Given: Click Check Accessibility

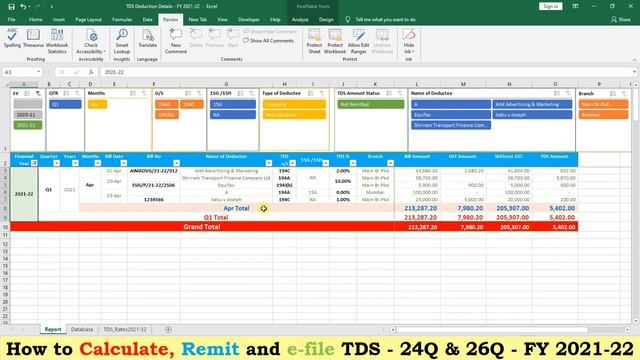Looking at the screenshot, I should click(x=91, y=41).
